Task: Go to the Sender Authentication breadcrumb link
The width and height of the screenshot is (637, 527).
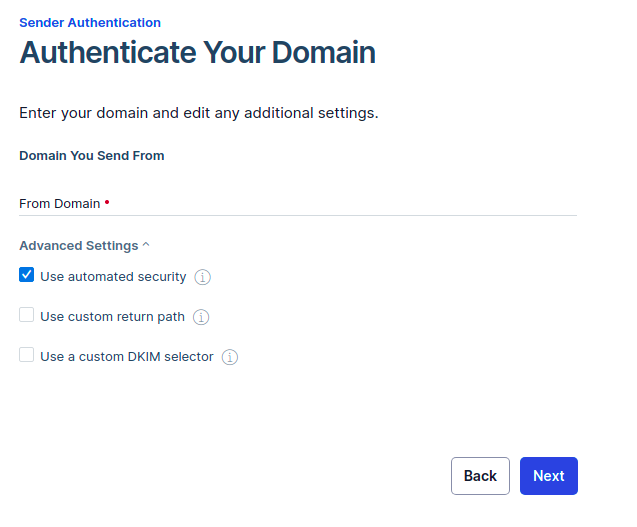Action: point(90,22)
